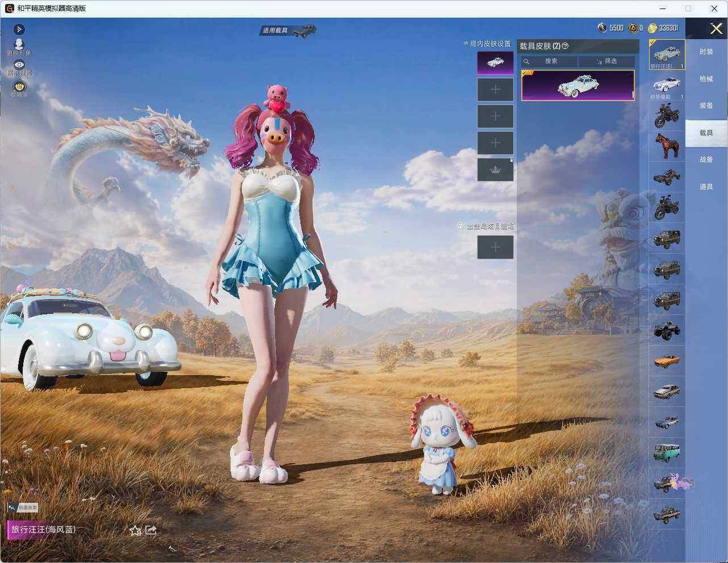The image size is (728, 563).
Task: Click the gold coin 336301 currency
Action: coord(663,28)
